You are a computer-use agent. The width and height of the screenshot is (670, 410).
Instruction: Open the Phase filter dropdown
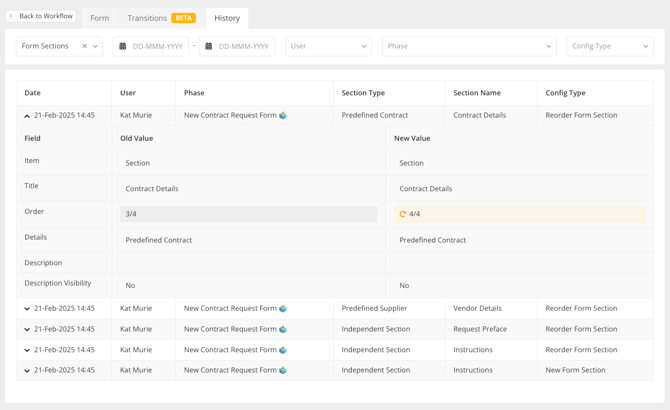click(469, 46)
